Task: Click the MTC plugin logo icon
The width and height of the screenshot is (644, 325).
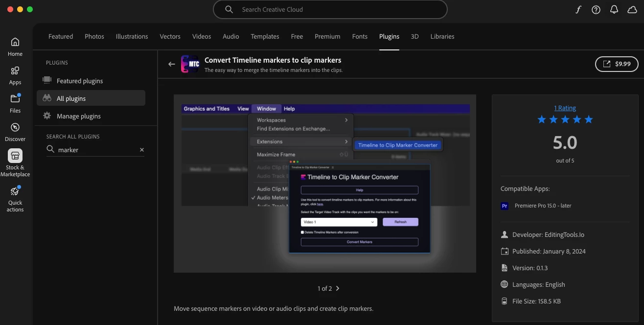Action: (x=190, y=64)
